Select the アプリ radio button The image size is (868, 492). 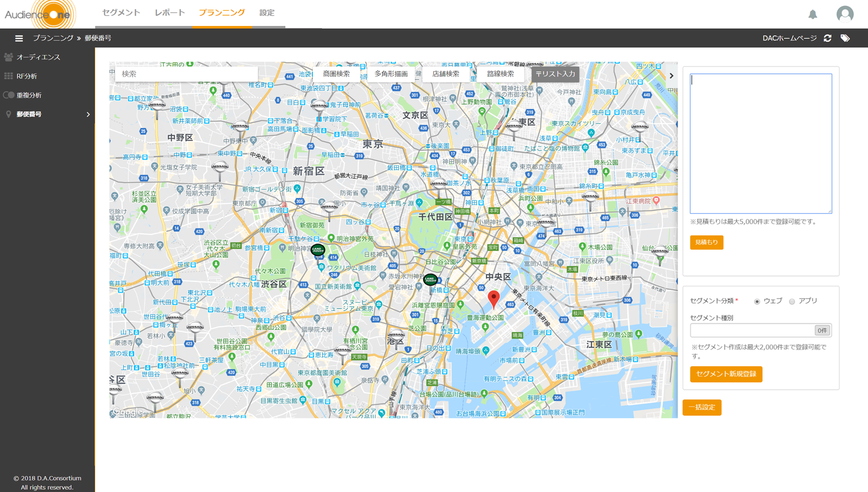791,302
